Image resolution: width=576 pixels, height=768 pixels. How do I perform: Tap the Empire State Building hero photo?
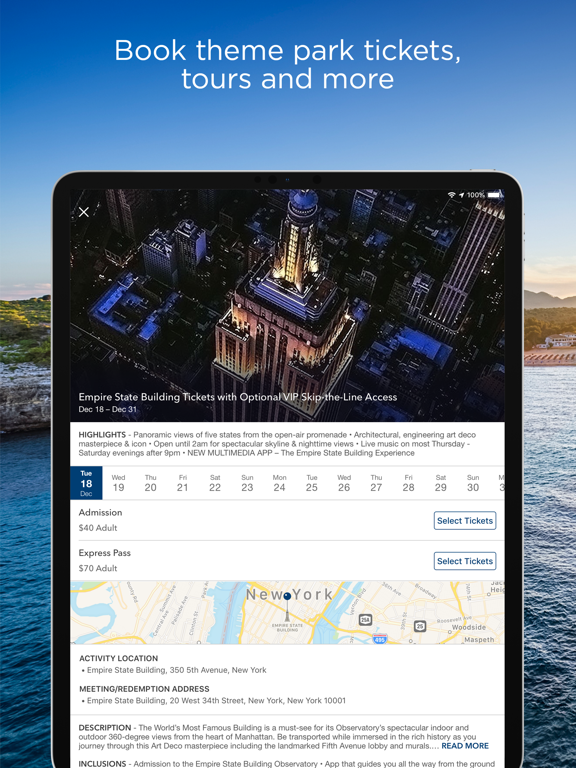pyautogui.click(x=288, y=306)
